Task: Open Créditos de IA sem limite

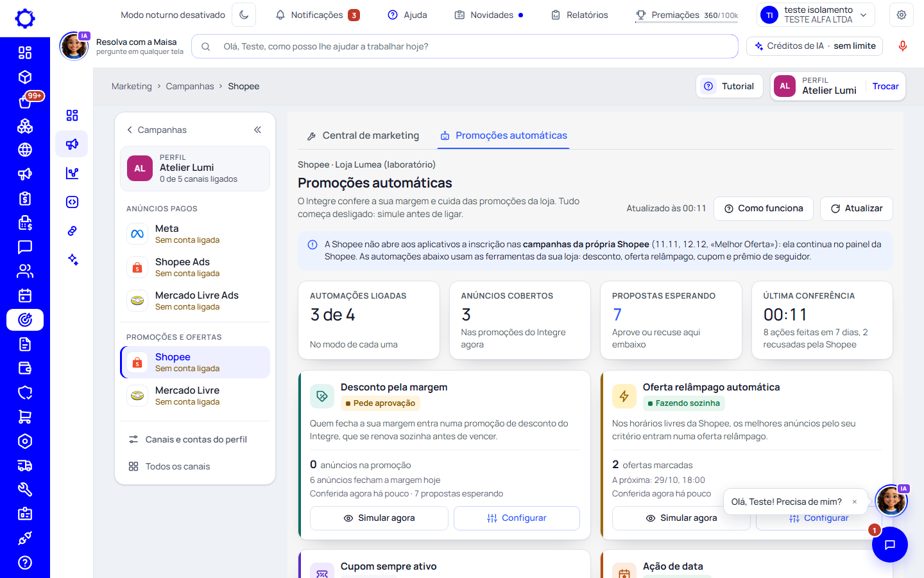Action: coord(814,46)
